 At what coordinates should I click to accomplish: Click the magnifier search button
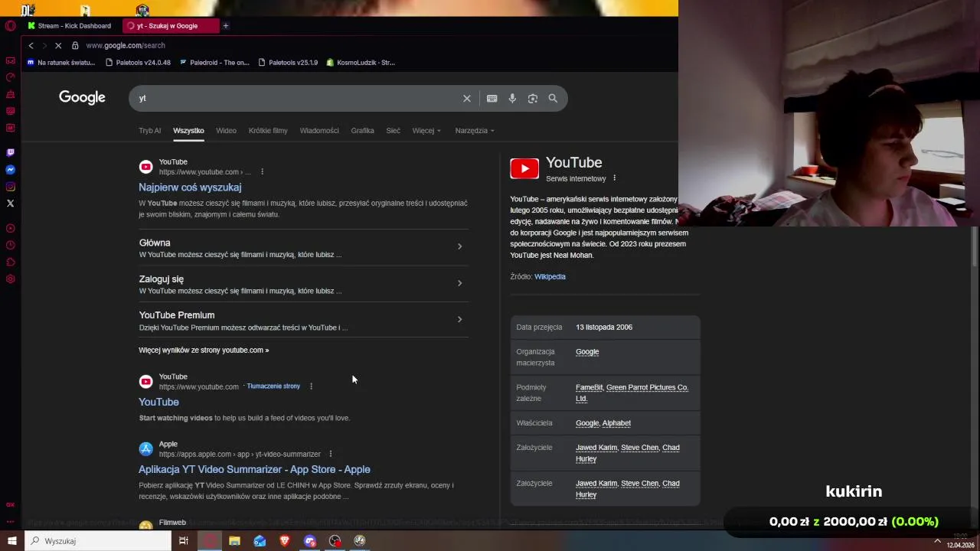point(553,98)
